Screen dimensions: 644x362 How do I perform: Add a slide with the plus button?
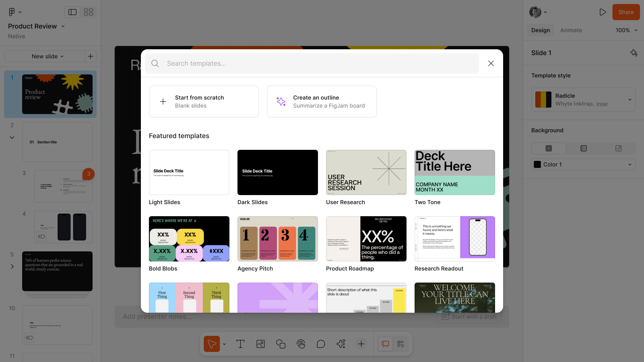[91, 56]
